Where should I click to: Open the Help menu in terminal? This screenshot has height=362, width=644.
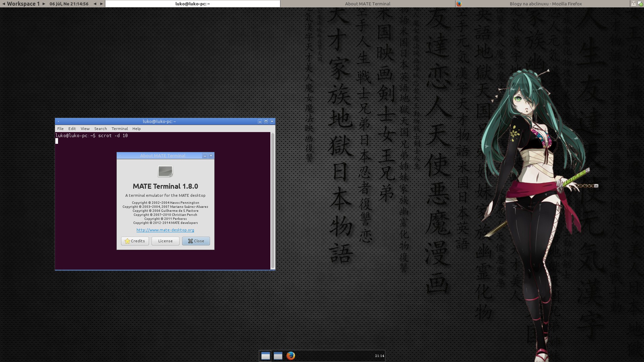click(x=137, y=129)
